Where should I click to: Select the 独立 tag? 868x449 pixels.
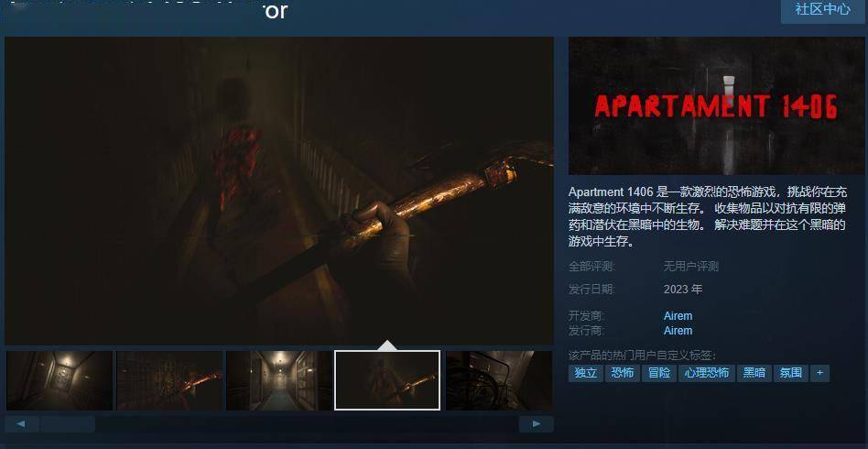pos(585,373)
